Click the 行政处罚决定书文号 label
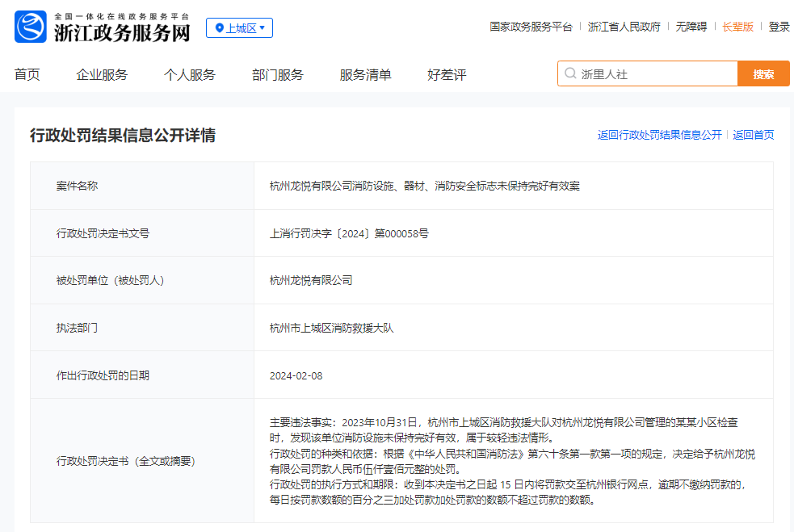Image resolution: width=794 pixels, height=532 pixels. tap(103, 233)
